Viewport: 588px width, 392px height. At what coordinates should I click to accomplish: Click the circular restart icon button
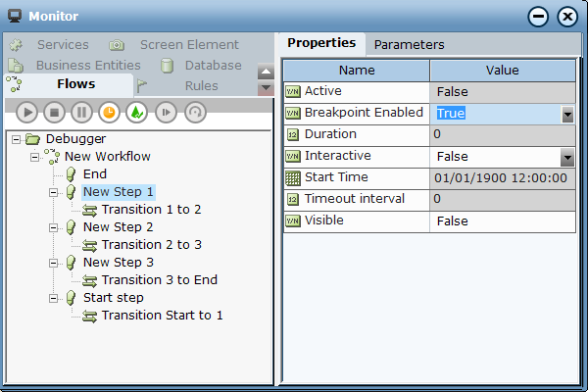click(x=195, y=112)
